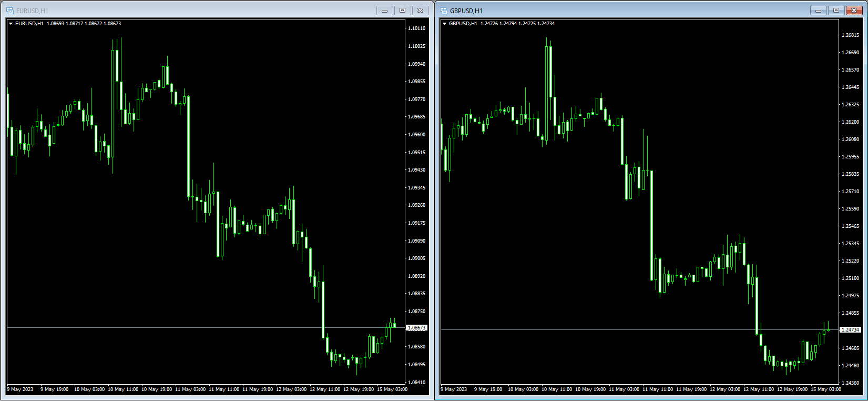
Task: Click the 1.09600 price scale value
Action: (417, 135)
